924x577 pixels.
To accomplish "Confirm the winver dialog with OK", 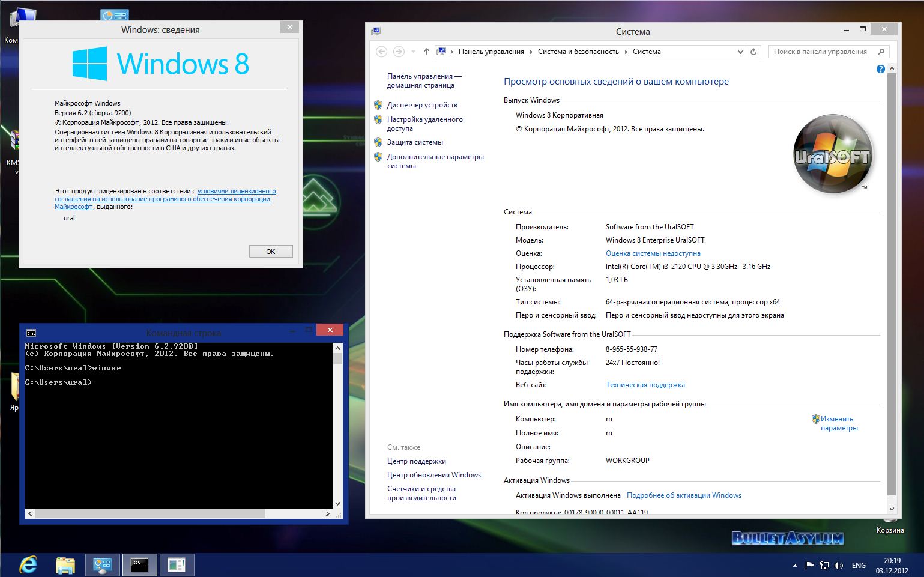I will 271,252.
